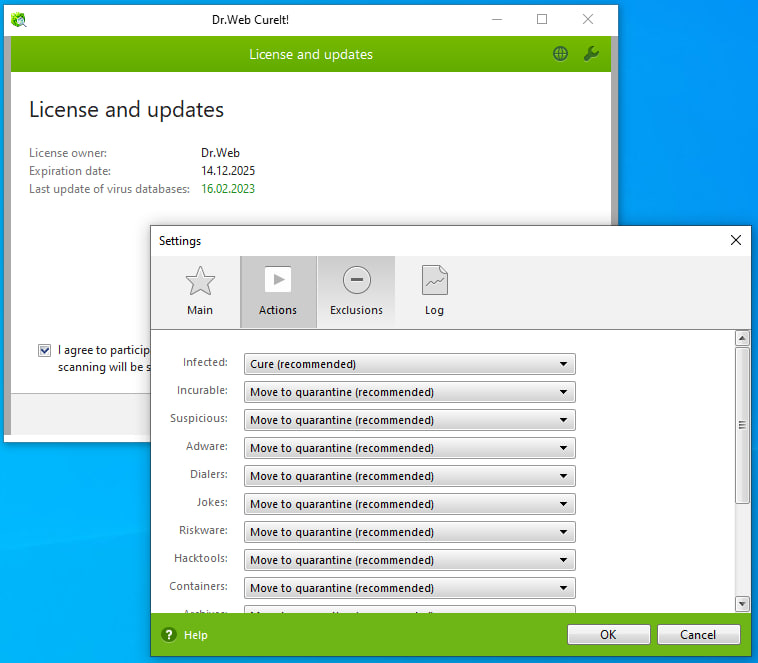Open the wrench settings icon
Viewport: 758px width, 663px height.
(591, 54)
